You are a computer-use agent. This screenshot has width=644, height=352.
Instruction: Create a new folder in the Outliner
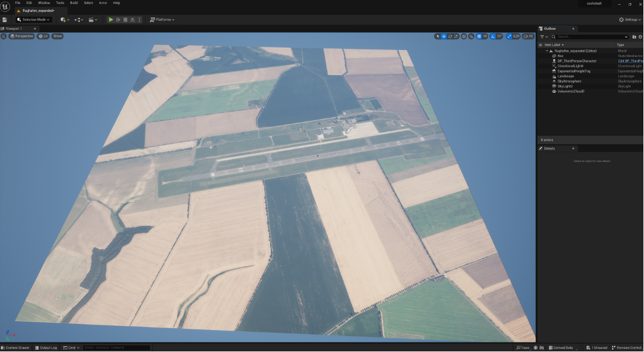[x=634, y=37]
